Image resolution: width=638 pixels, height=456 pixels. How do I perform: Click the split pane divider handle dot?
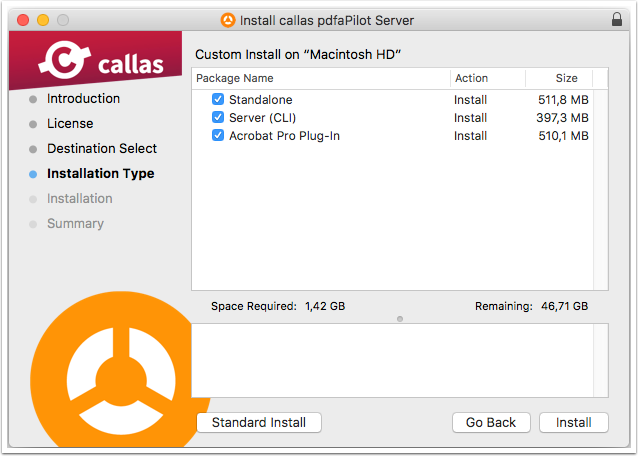400,319
